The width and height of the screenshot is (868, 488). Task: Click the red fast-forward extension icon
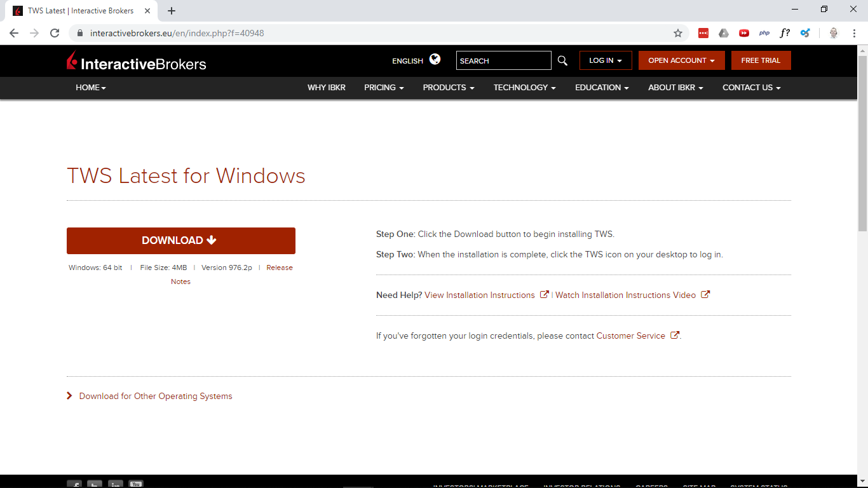[744, 33]
